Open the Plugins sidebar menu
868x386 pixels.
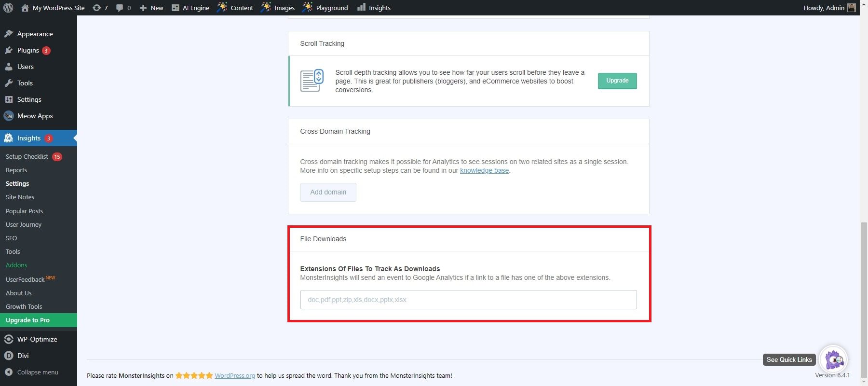coord(28,50)
